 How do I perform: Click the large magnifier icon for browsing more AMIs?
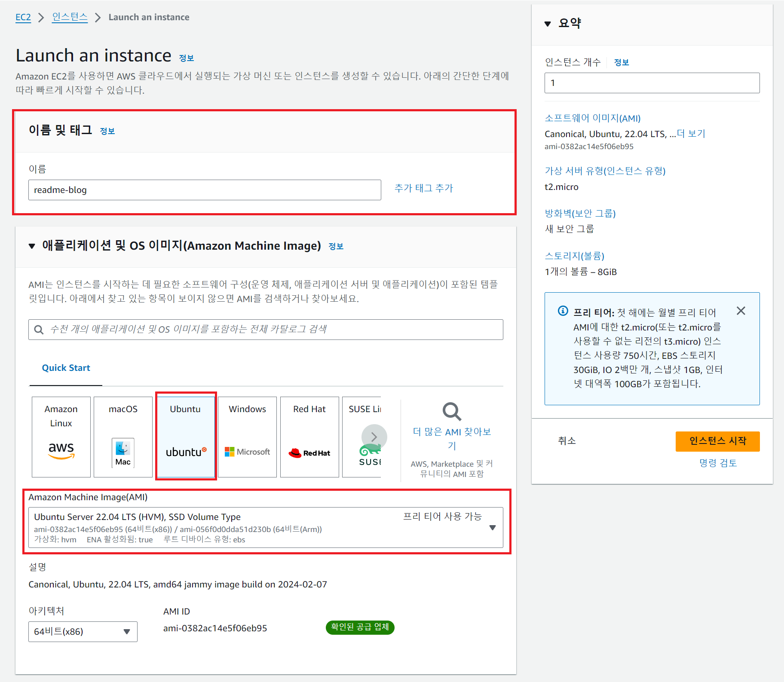click(x=452, y=412)
